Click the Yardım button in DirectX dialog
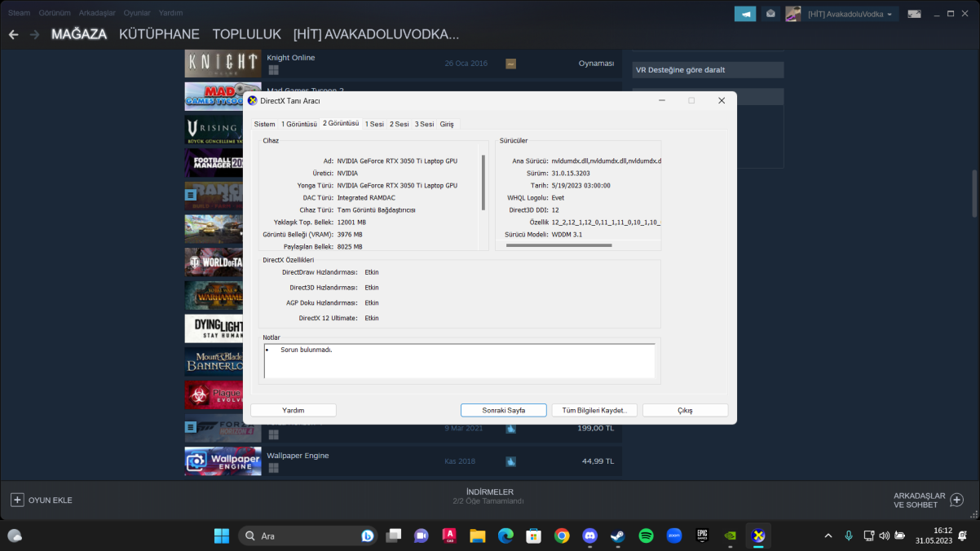980x551 pixels. coord(294,410)
